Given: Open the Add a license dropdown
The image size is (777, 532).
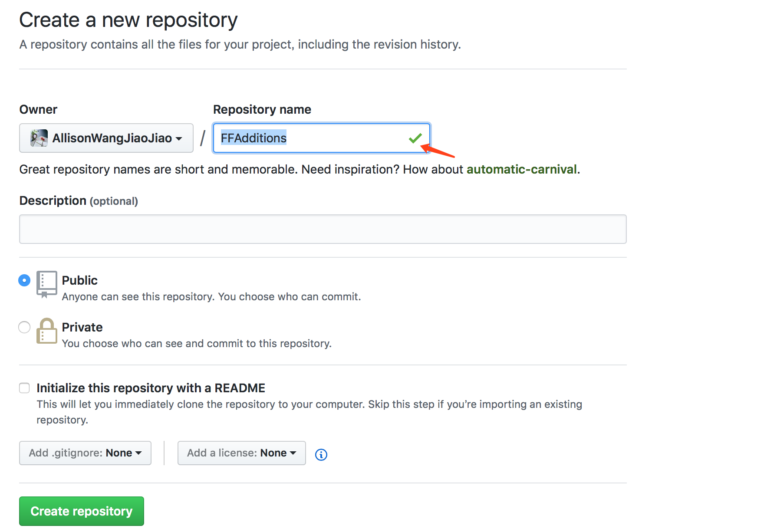Looking at the screenshot, I should tap(242, 453).
